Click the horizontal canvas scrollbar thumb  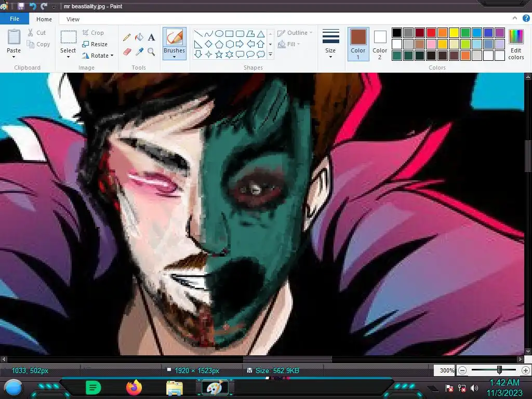point(287,359)
